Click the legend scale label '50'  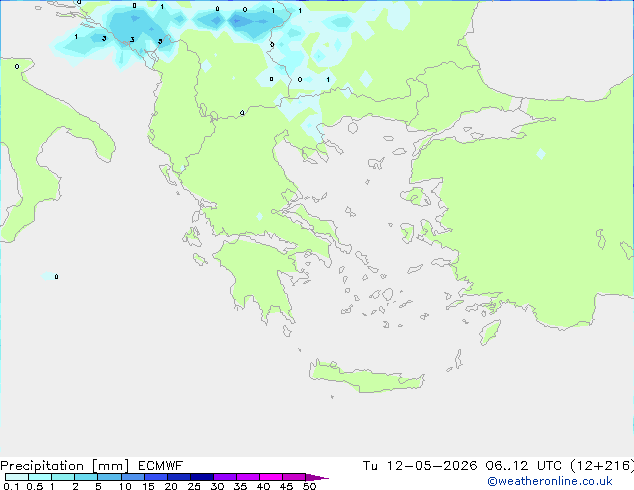pos(309,486)
